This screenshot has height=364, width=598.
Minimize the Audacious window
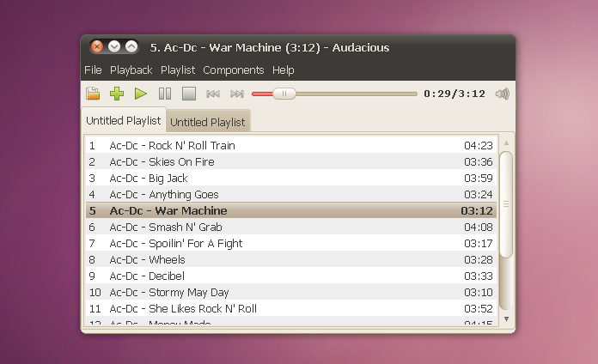point(114,46)
